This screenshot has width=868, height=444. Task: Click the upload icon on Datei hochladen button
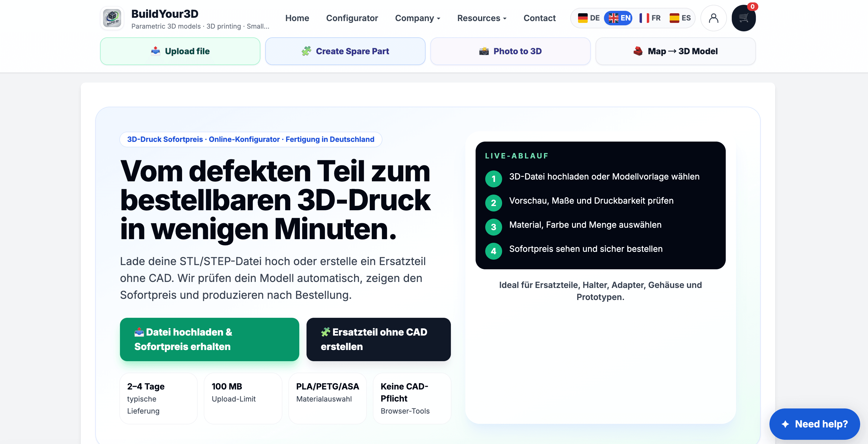(x=139, y=332)
